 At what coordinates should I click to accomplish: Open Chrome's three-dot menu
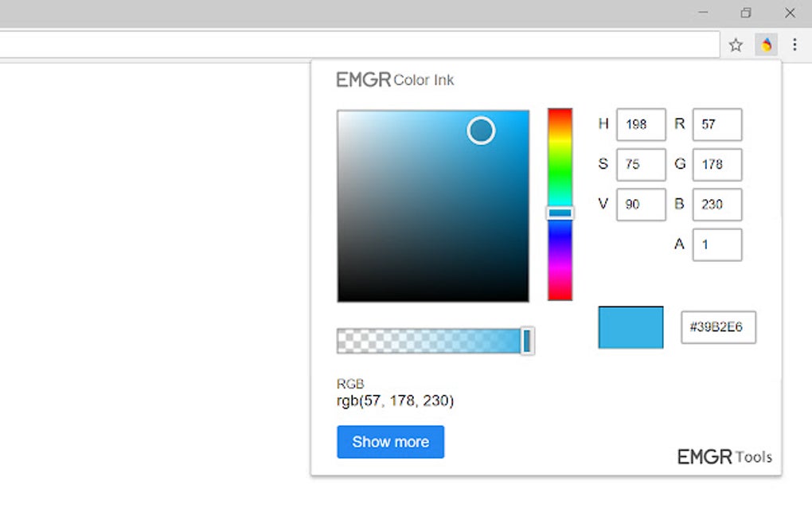click(794, 45)
